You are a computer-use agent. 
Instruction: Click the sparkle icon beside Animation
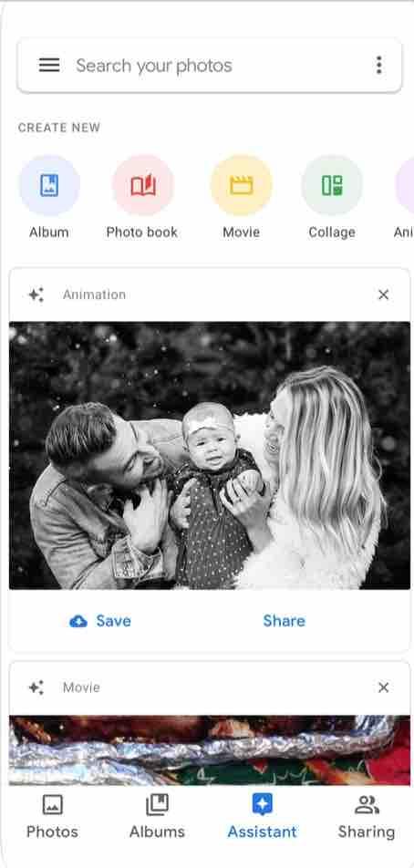(36, 295)
